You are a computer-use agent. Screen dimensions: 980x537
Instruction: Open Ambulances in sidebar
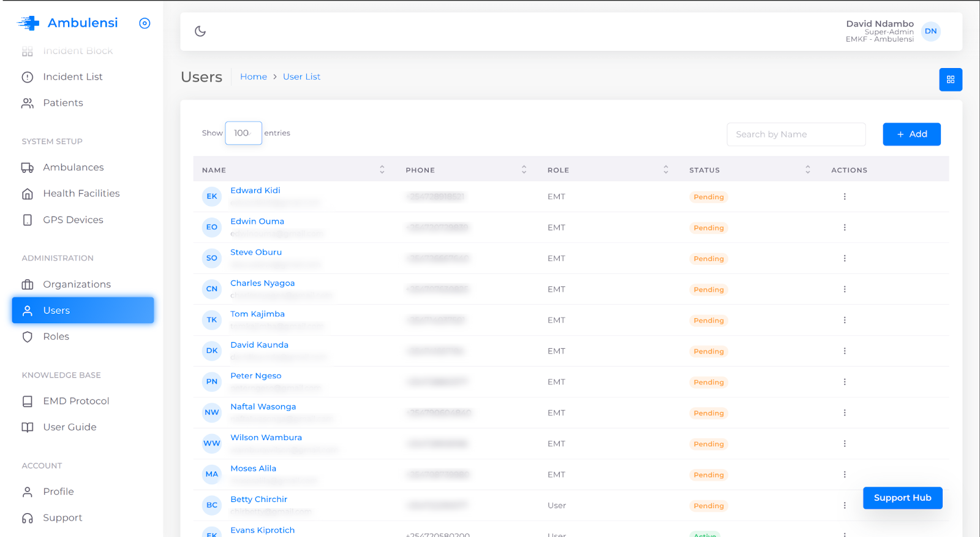pyautogui.click(x=73, y=167)
